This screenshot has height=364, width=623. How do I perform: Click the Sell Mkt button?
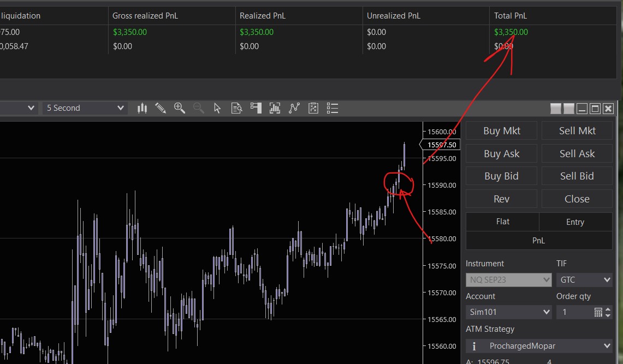pos(577,130)
